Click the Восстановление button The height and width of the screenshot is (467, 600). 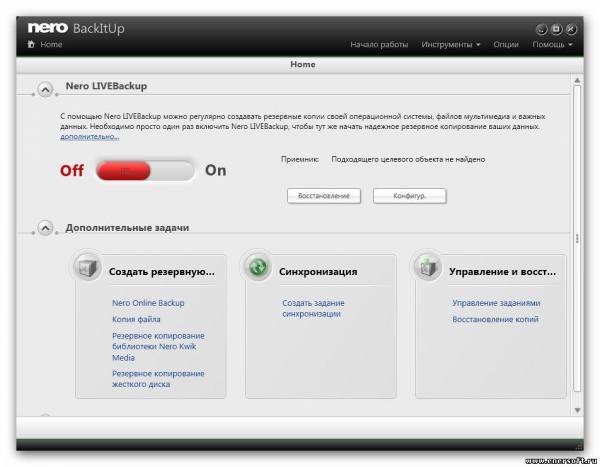click(324, 196)
